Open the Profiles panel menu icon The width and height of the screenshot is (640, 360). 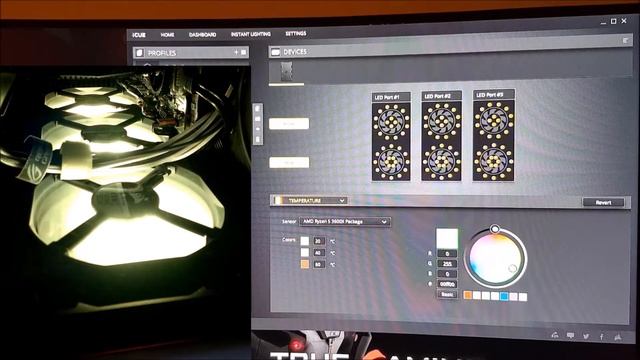(x=244, y=52)
